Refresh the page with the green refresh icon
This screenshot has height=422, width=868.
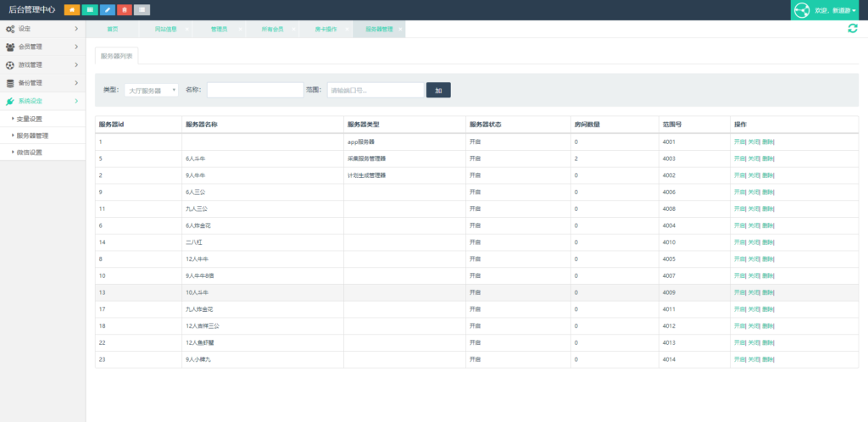tap(853, 29)
